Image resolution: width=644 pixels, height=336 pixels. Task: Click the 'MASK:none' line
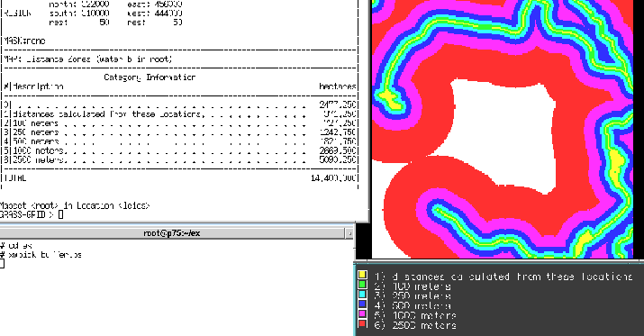pyautogui.click(x=24, y=41)
